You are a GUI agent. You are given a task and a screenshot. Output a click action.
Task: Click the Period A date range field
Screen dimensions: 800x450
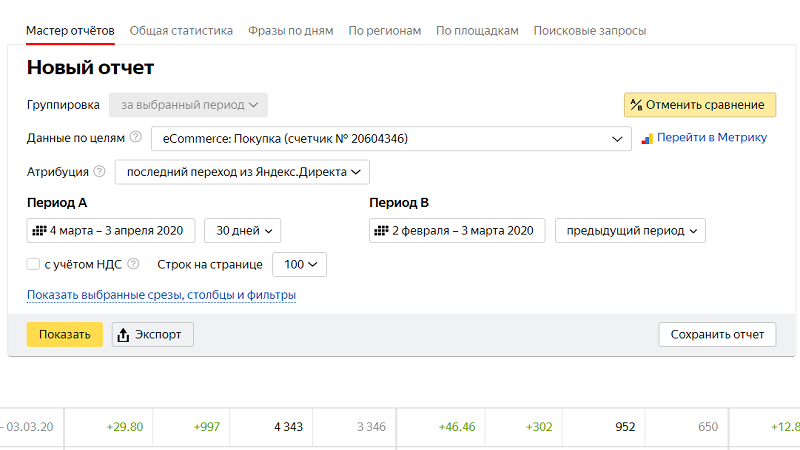point(111,231)
